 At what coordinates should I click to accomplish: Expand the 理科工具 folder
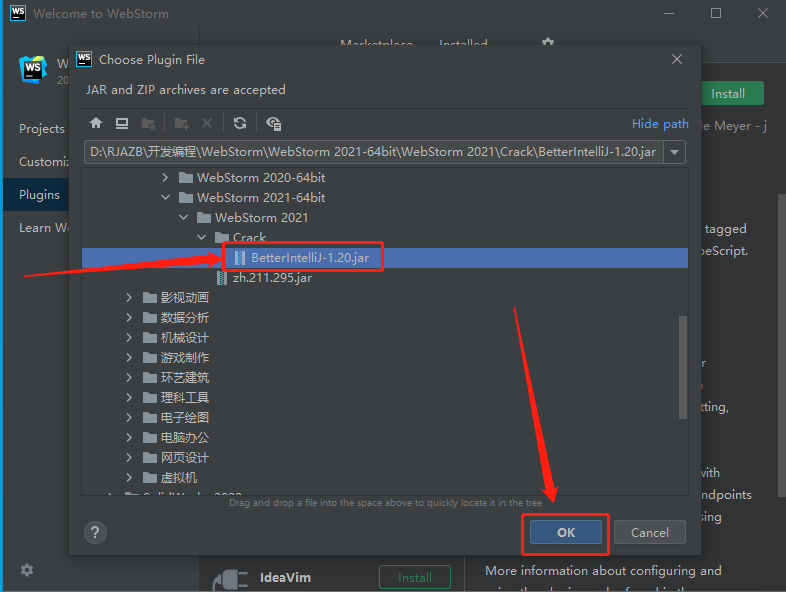129,398
